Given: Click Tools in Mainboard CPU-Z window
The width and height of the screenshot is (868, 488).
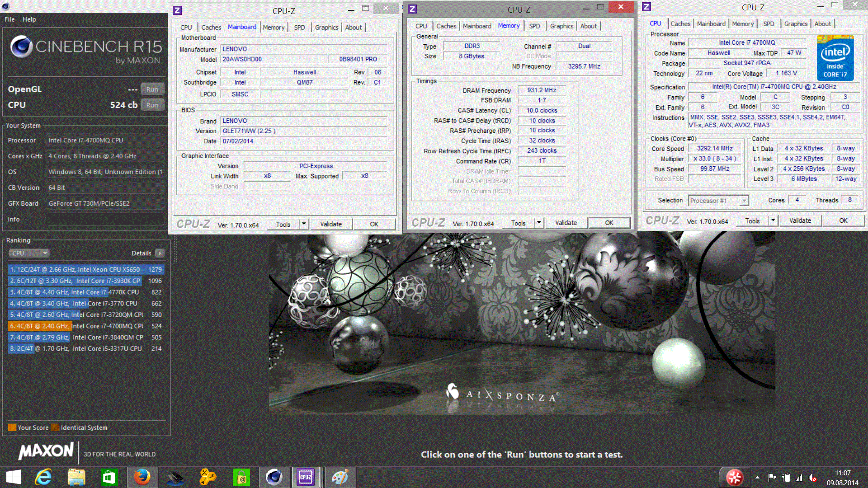Looking at the screenshot, I should pyautogui.click(x=283, y=225).
